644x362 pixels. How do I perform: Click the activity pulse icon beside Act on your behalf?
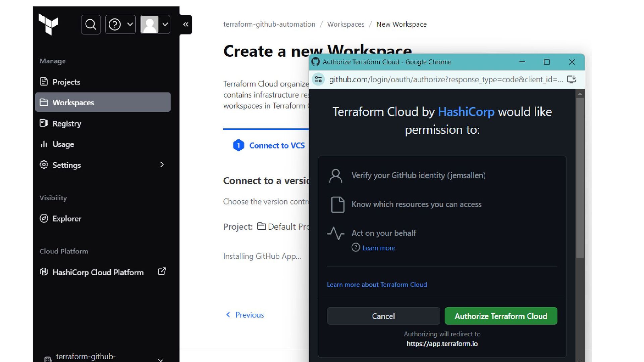point(336,233)
